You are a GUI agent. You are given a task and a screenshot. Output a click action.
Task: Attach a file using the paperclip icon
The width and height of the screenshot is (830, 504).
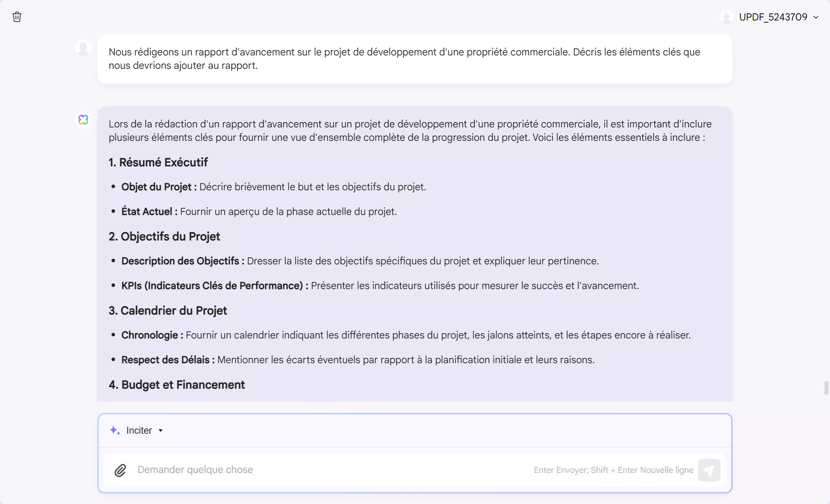coord(120,470)
